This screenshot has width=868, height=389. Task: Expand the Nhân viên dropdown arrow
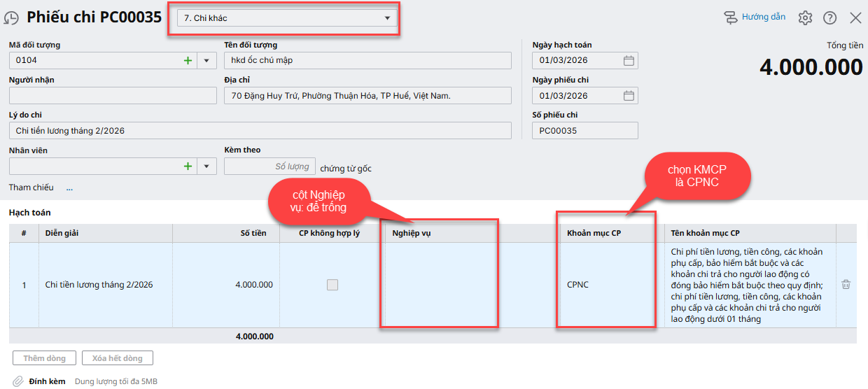pyautogui.click(x=206, y=167)
